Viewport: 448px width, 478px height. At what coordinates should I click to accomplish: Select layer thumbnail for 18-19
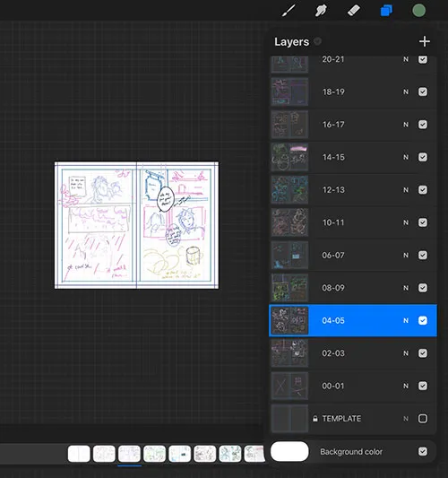point(289,91)
